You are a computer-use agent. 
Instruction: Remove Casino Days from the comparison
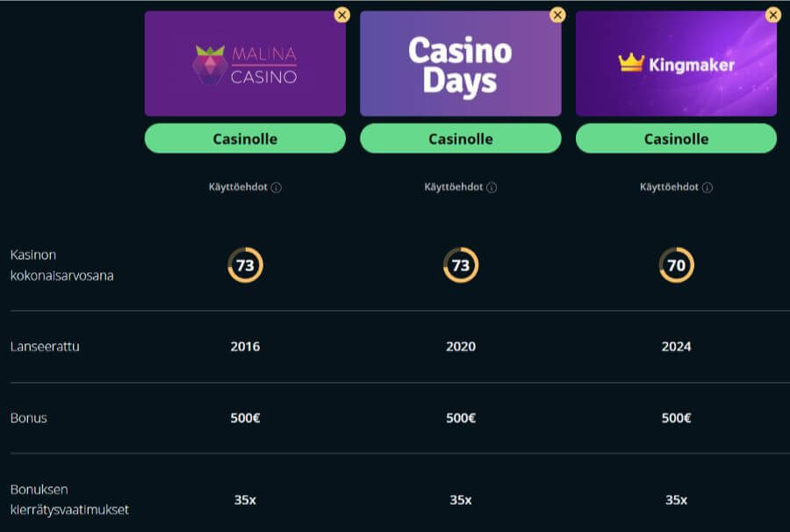click(x=557, y=15)
